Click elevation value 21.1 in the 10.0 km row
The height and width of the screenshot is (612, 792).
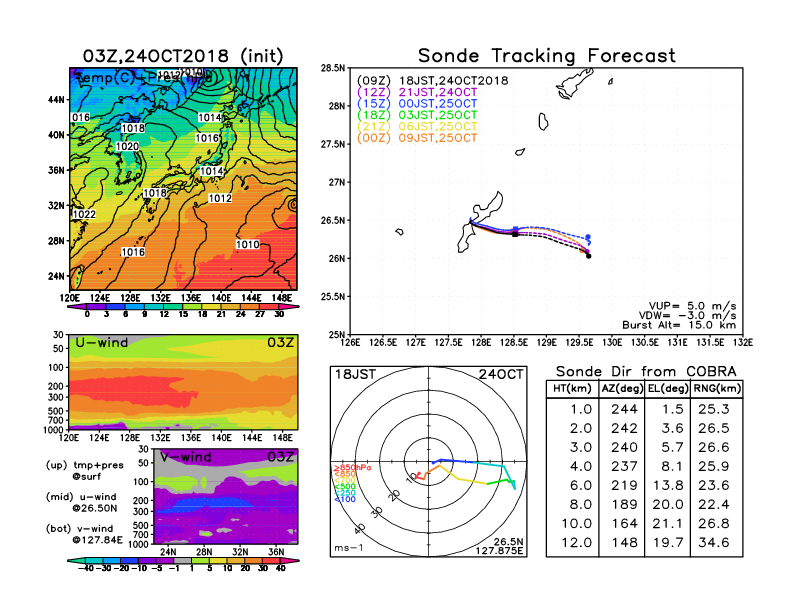coord(668,524)
